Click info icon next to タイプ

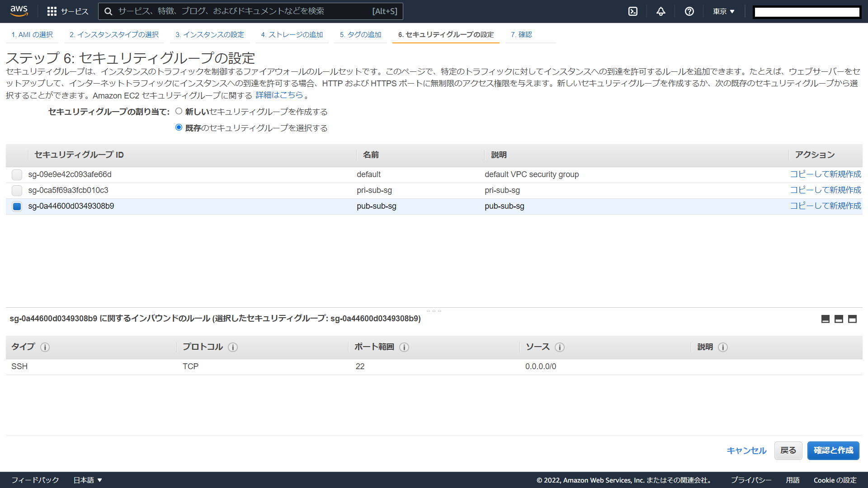(45, 347)
